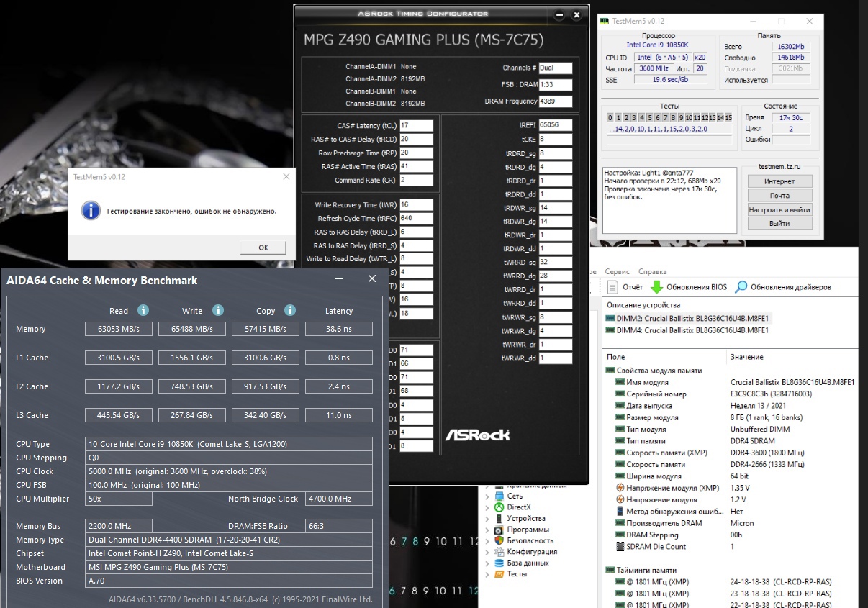
Task: Click the L3 Cache latency value 11.0 ns
Action: pyautogui.click(x=339, y=415)
